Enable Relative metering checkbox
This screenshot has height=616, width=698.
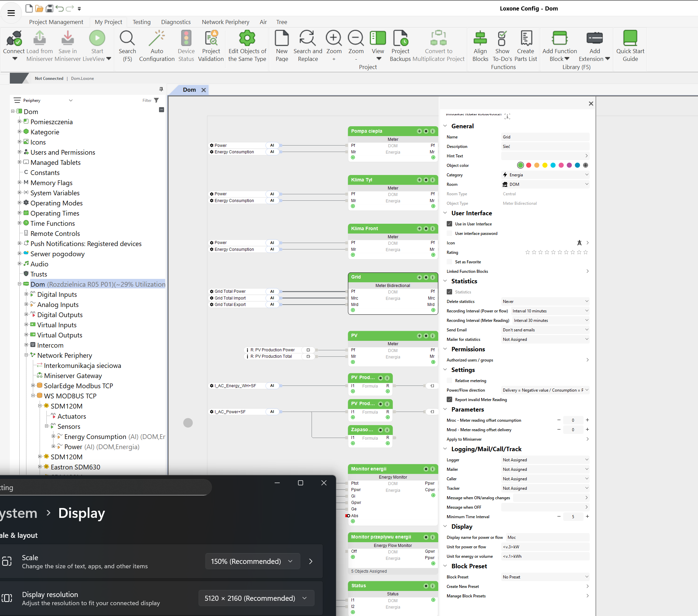pyautogui.click(x=449, y=380)
